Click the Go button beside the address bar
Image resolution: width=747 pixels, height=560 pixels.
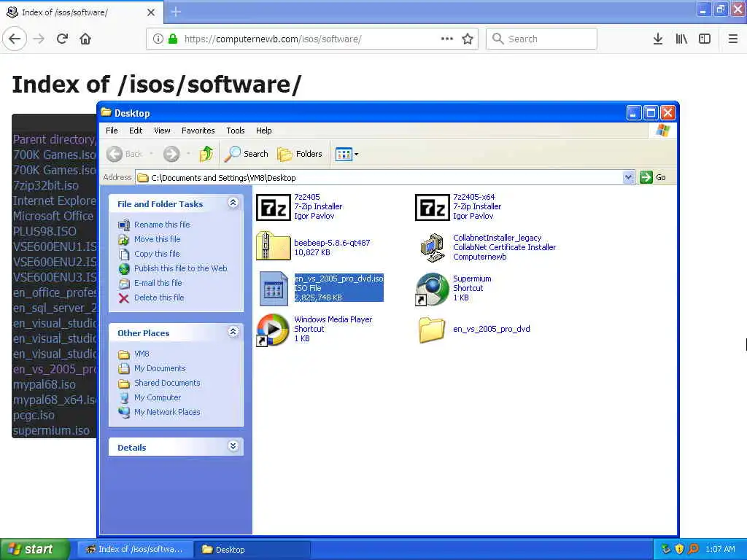pos(653,178)
